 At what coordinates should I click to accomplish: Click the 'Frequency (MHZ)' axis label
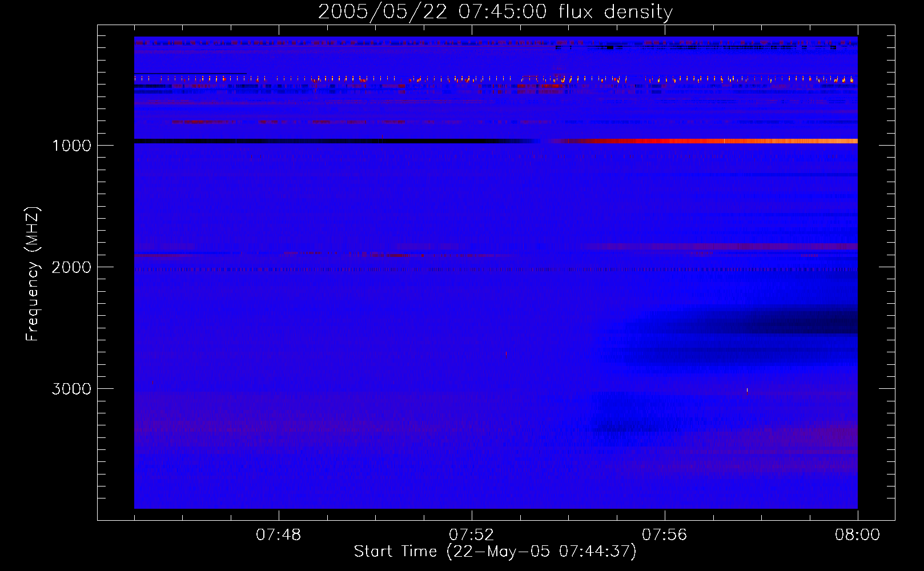[33, 274]
